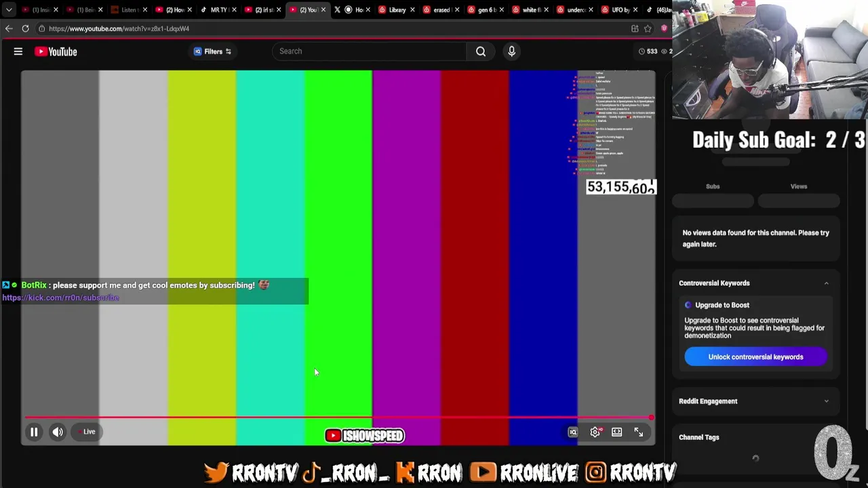The width and height of the screenshot is (868, 488).
Task: Open the YouTube hamburger guide menu
Action: tap(18, 52)
